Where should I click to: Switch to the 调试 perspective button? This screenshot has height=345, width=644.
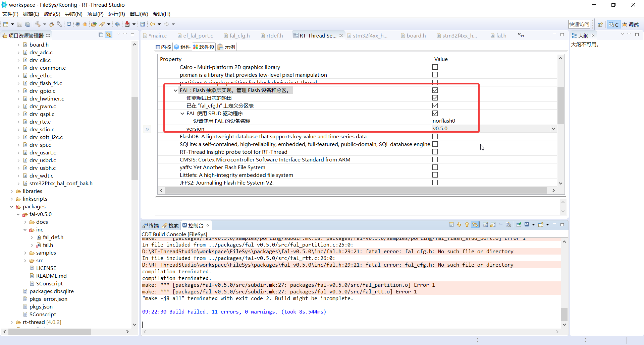coord(631,24)
